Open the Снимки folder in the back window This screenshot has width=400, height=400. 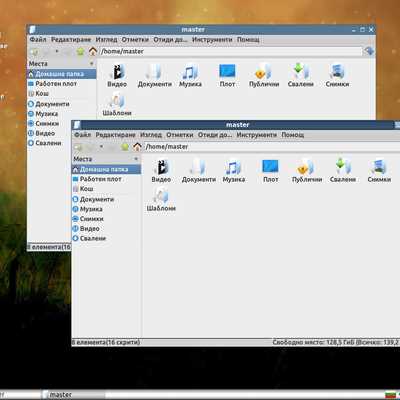[x=337, y=76]
